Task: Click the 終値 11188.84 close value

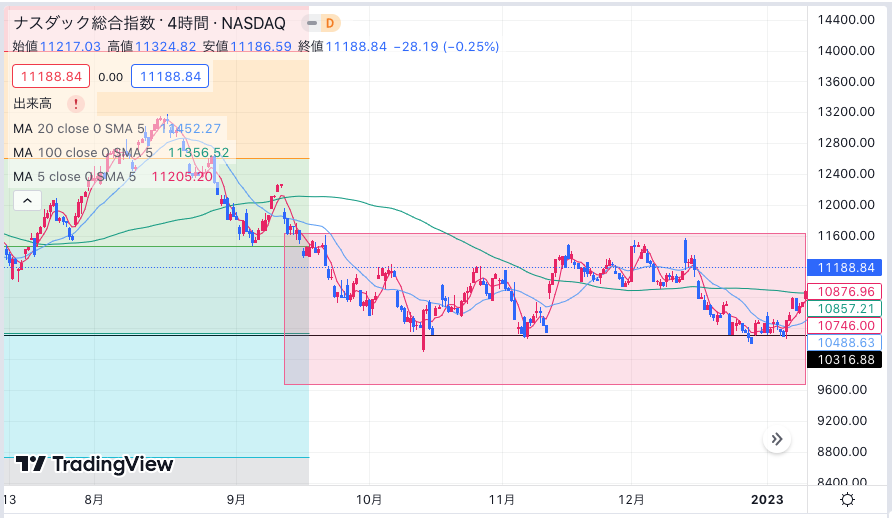Action: coord(342,47)
